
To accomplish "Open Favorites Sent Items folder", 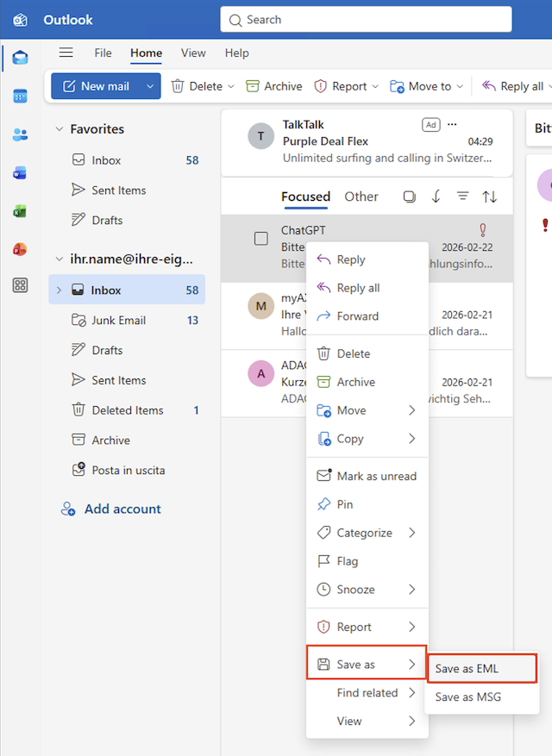I will [127, 191].
